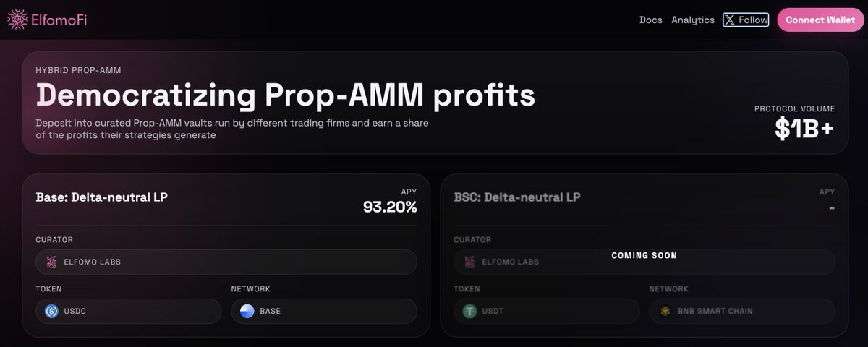Click the $1B+ protocol volume figure

point(804,129)
